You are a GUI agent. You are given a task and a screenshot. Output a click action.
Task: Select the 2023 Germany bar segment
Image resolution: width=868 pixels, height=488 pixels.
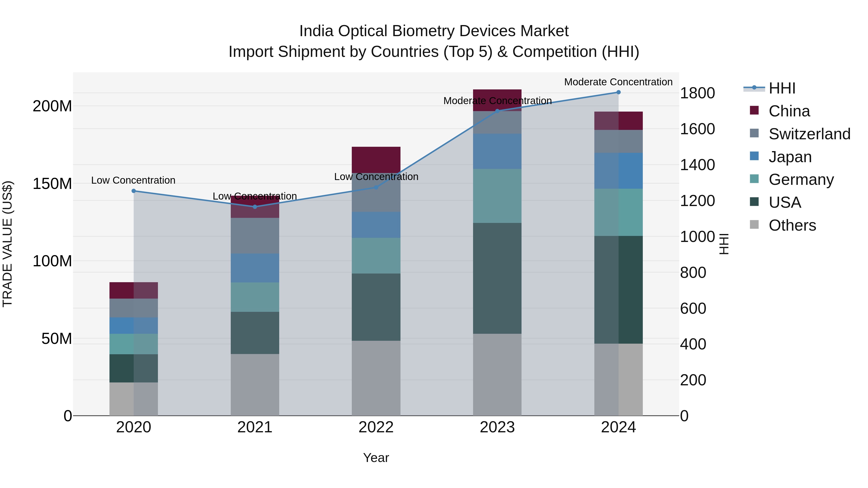[497, 196]
